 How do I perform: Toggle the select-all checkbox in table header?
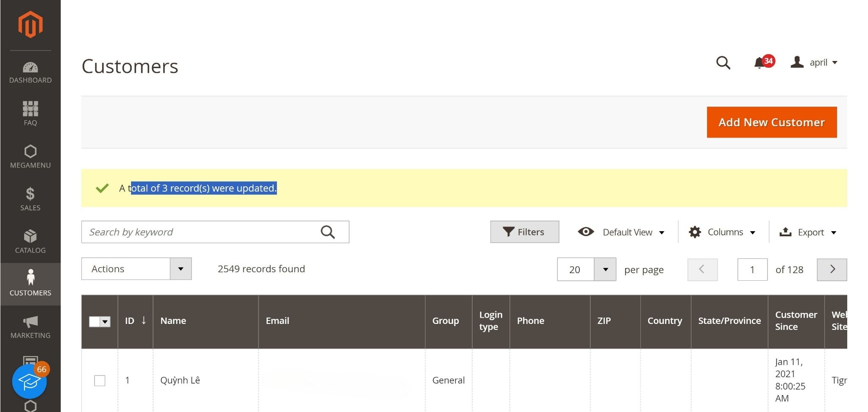coord(95,321)
